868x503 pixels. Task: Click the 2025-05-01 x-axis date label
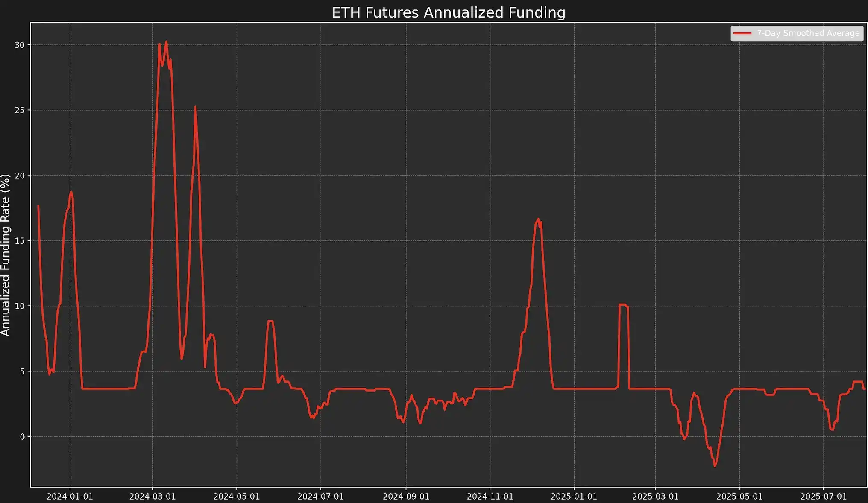tap(739, 497)
